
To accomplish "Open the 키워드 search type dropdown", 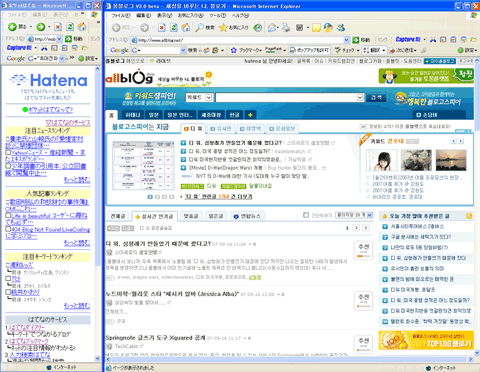I will pyautogui.click(x=209, y=97).
